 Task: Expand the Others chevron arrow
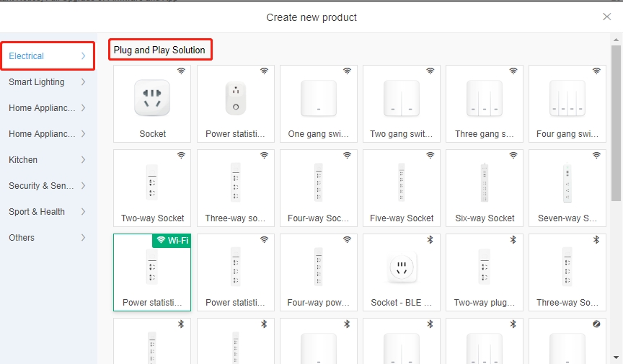click(84, 238)
